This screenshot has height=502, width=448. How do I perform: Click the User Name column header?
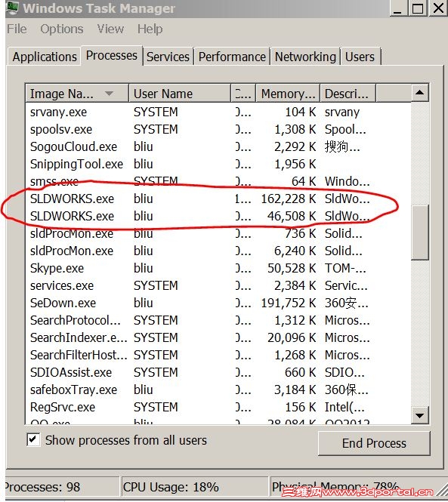[x=180, y=94]
